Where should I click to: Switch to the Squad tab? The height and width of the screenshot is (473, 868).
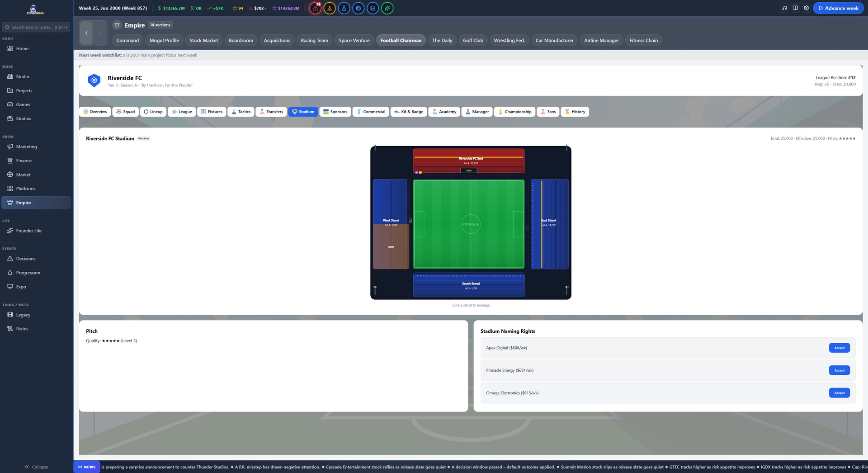pos(125,112)
